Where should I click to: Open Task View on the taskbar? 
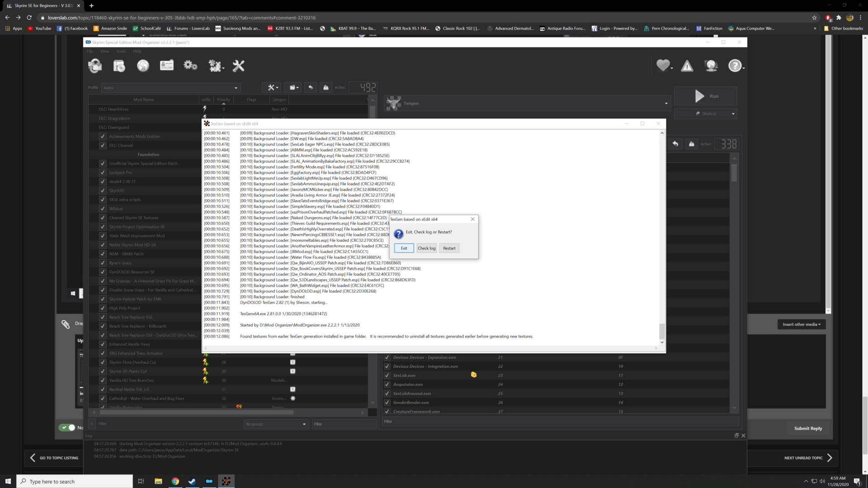141,481
